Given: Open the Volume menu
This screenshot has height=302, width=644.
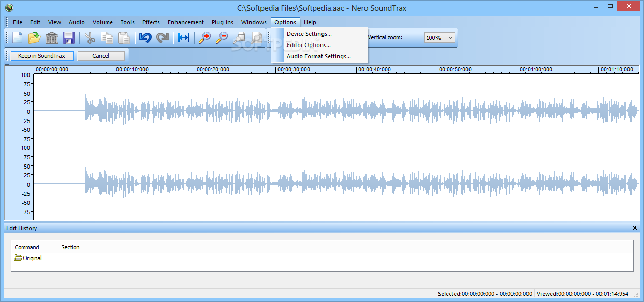Looking at the screenshot, I should tap(103, 22).
